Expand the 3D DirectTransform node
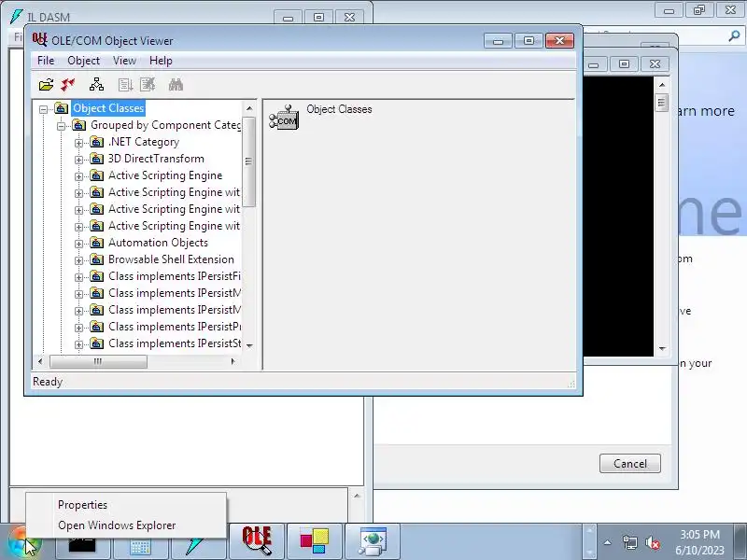This screenshot has height=560, width=747. click(78, 160)
